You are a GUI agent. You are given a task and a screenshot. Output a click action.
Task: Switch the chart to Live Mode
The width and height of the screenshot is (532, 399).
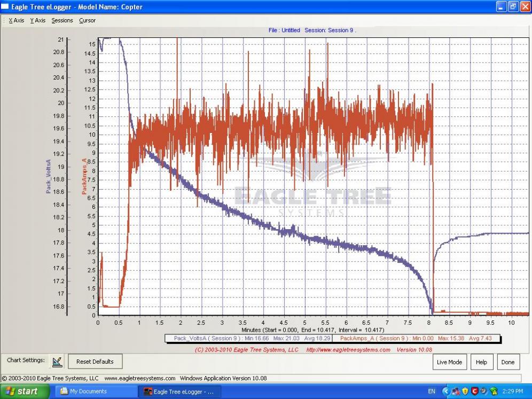(x=449, y=362)
